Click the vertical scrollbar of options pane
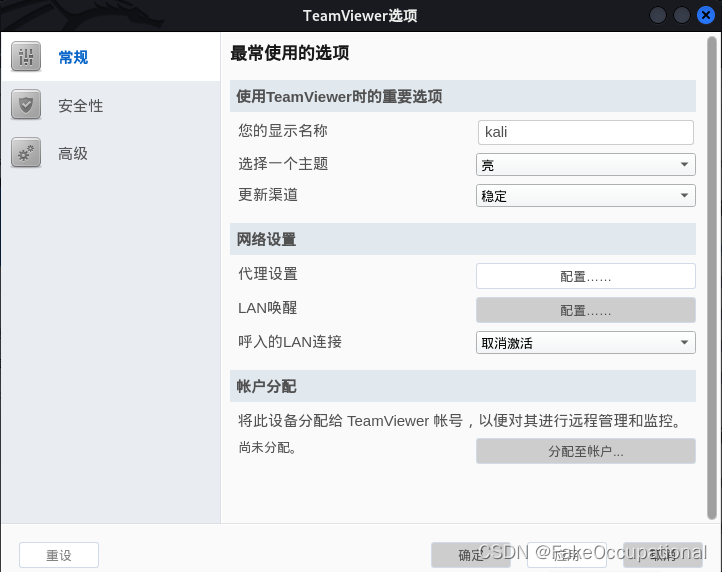 712,278
